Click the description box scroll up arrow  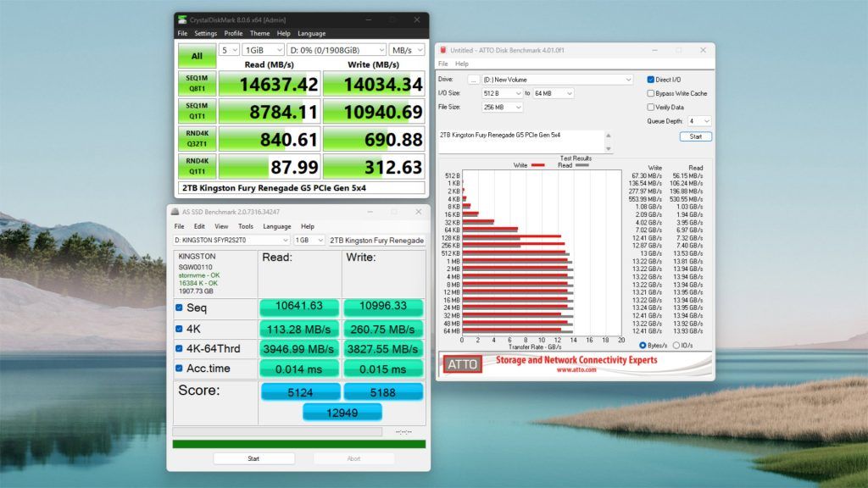tap(609, 136)
